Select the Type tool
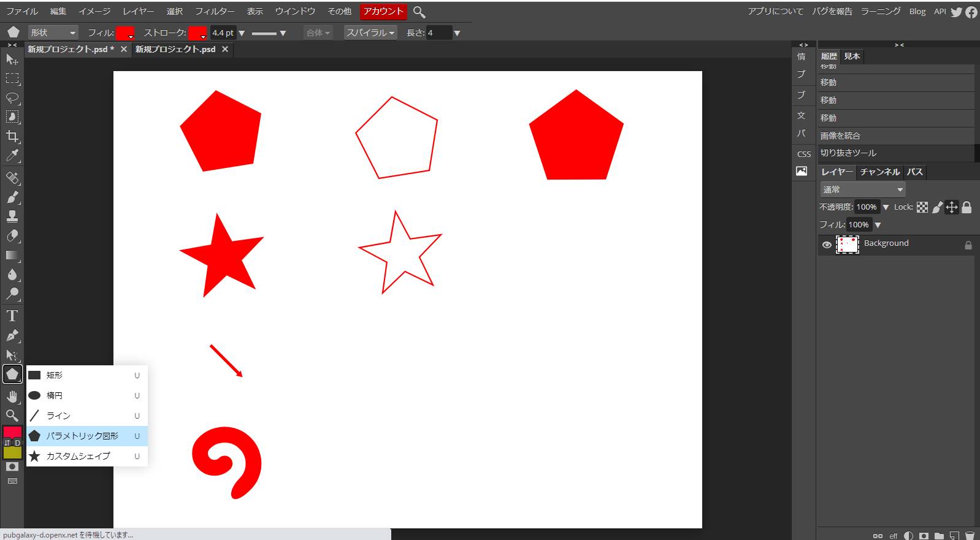 (x=12, y=316)
